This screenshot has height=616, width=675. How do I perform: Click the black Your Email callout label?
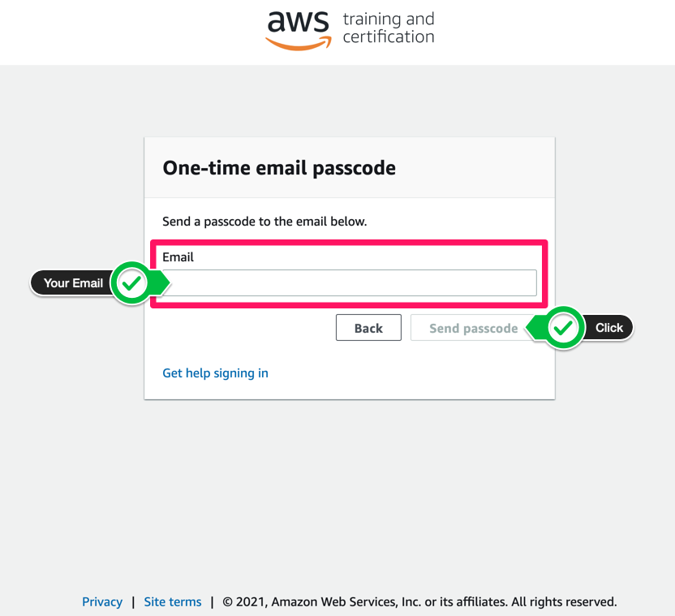tap(73, 283)
